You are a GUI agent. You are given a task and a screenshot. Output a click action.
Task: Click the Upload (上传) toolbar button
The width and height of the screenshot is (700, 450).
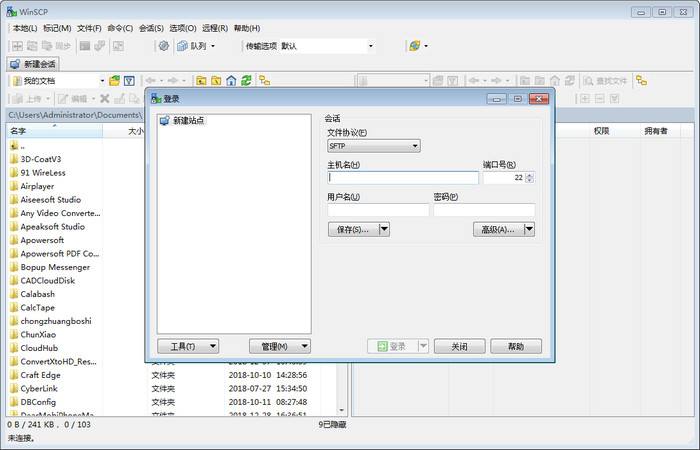pyautogui.click(x=28, y=99)
